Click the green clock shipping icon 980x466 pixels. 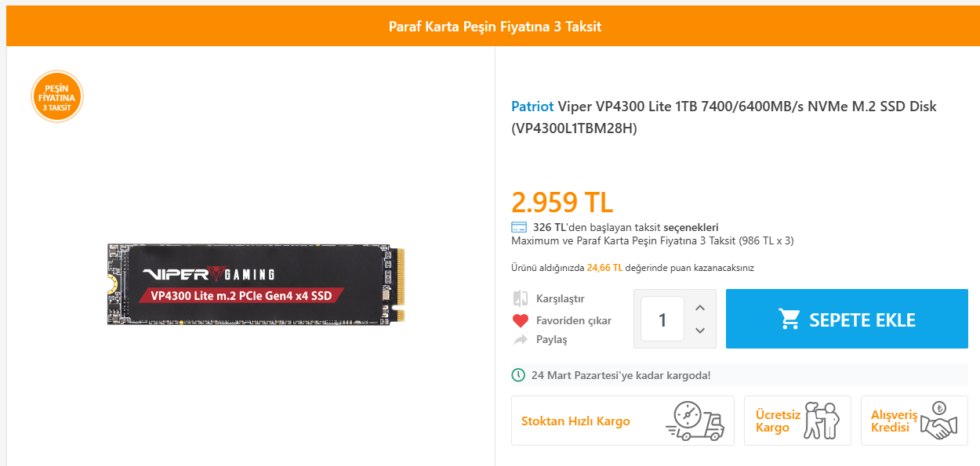click(518, 375)
